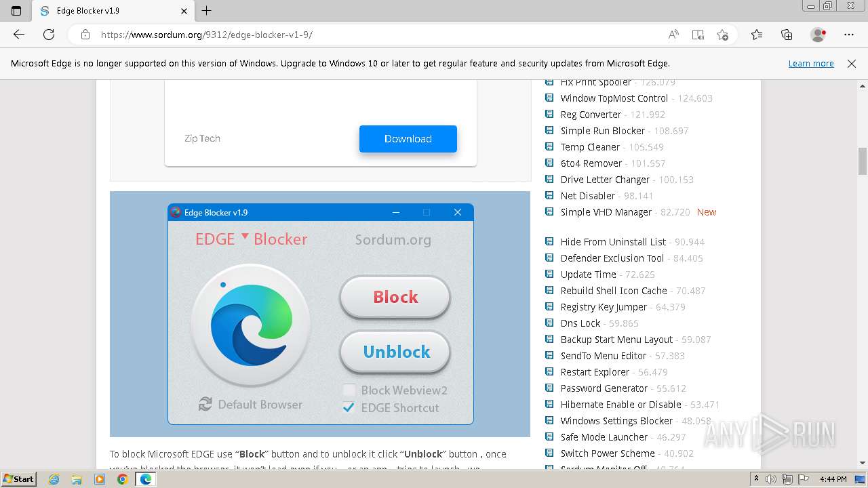Click the blue Download button
The width and height of the screenshot is (868, 488).
(x=408, y=139)
